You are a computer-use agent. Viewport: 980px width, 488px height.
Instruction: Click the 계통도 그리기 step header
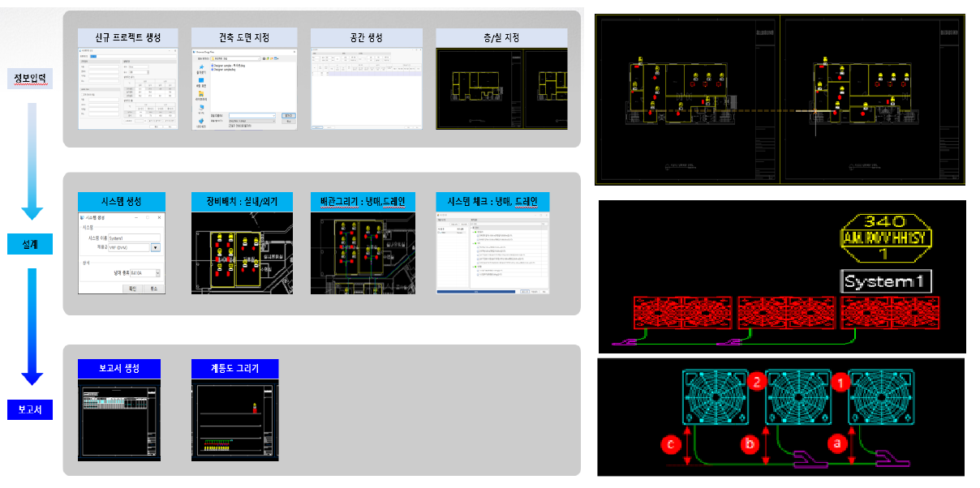point(234,368)
